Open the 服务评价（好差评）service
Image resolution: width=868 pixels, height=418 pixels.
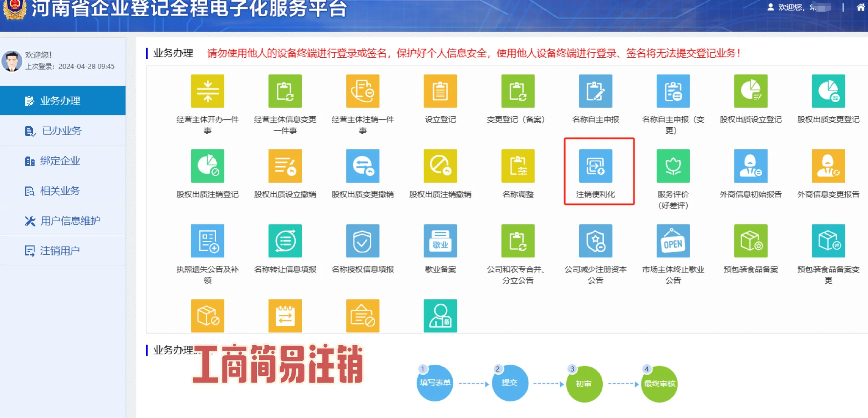pyautogui.click(x=673, y=166)
